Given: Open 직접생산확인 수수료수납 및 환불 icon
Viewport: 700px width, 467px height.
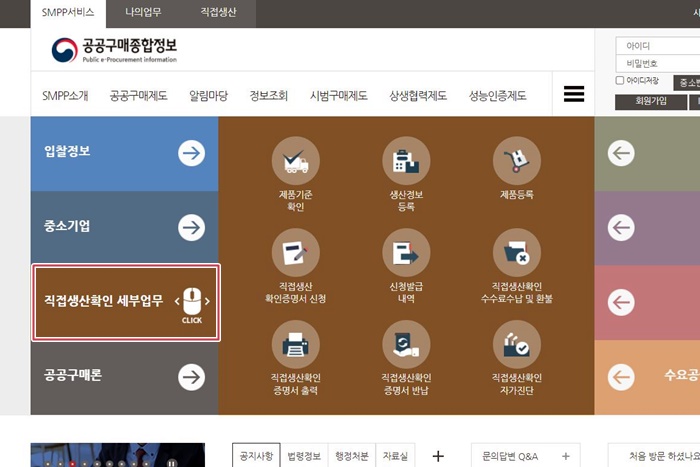Looking at the screenshot, I should coord(517,253).
